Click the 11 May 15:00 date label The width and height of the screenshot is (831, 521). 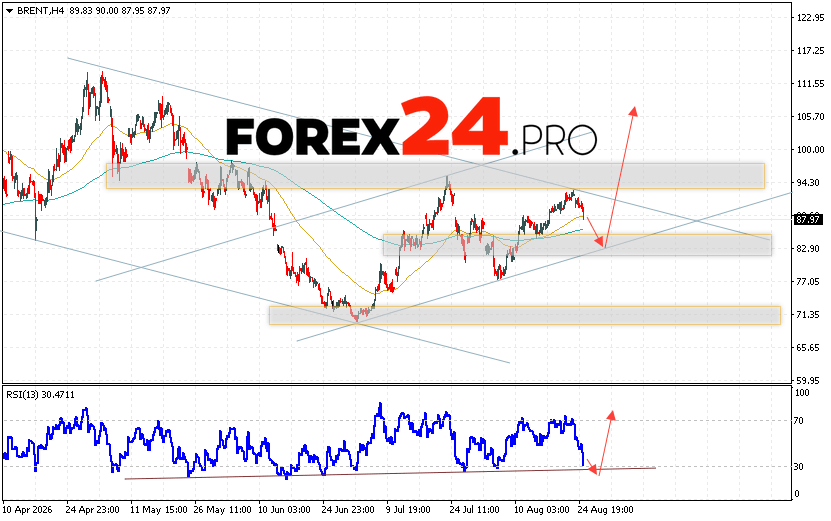pos(158,510)
